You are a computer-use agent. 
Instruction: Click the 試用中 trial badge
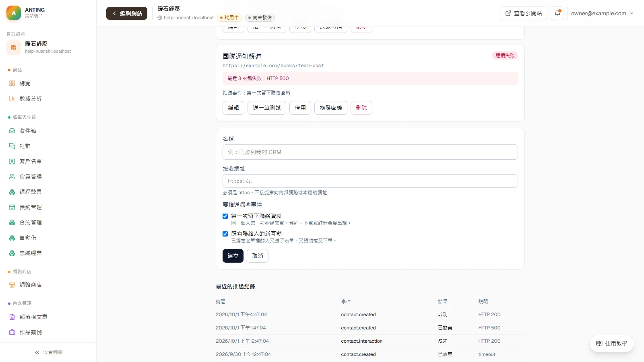click(229, 18)
